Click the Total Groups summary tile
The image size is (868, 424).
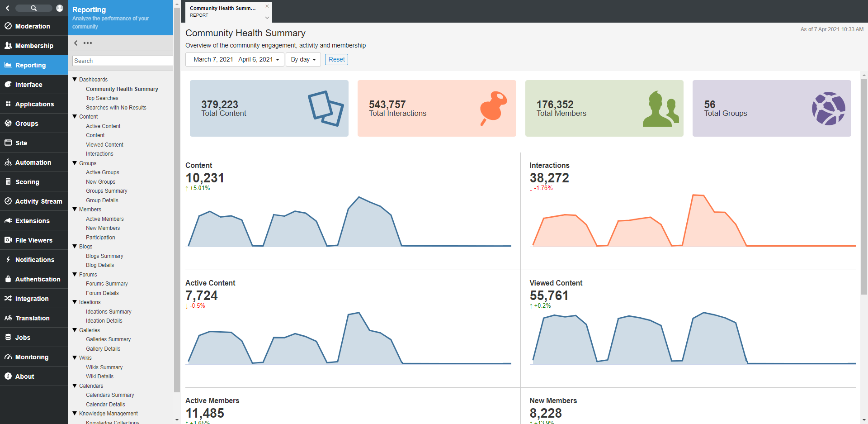click(772, 109)
